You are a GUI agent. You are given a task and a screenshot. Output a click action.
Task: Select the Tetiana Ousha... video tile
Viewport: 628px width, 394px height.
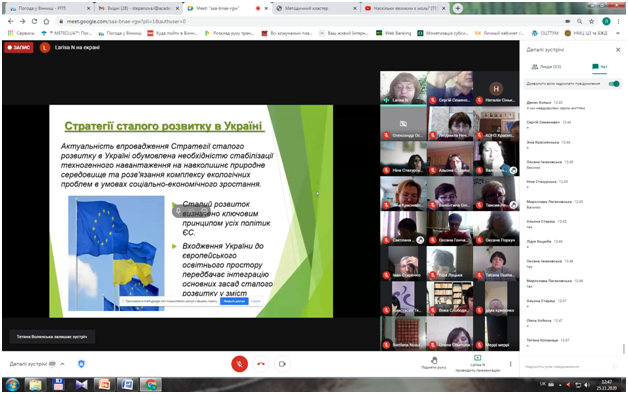coord(496,263)
